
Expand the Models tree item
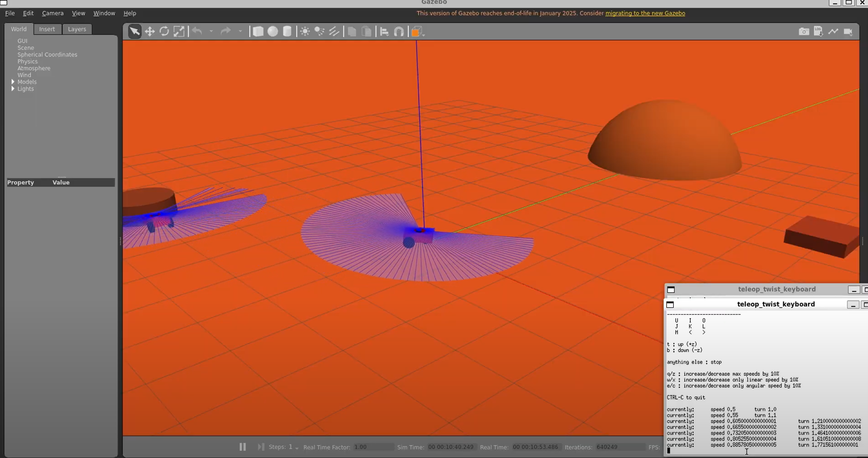point(13,82)
